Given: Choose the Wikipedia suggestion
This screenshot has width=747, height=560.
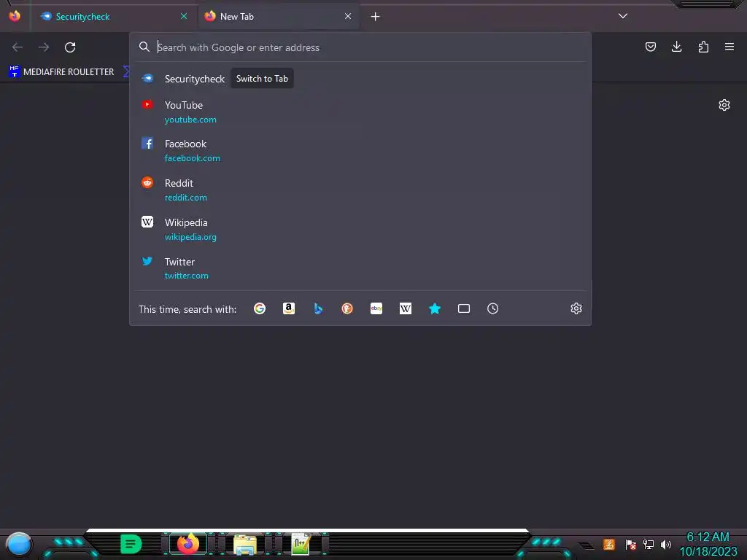Looking at the screenshot, I should click(360, 229).
